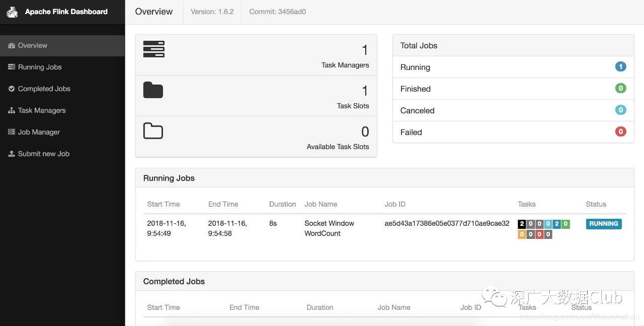Click the Start Time header in Completed Jobs
This screenshot has height=326, width=644.
(x=163, y=307)
